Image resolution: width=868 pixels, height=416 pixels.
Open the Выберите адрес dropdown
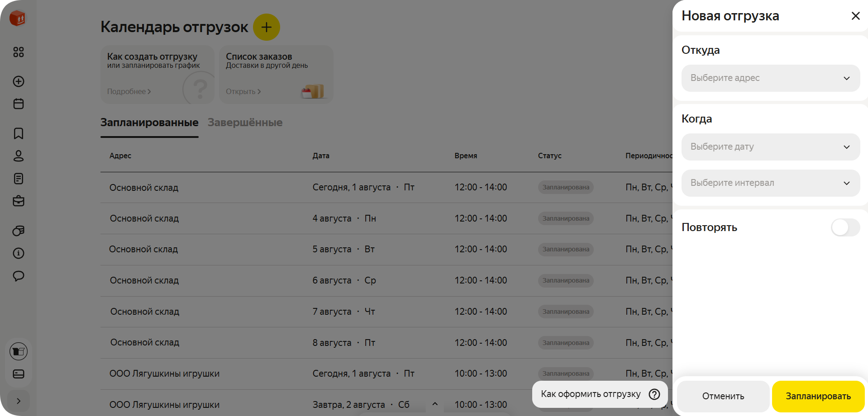coord(770,78)
